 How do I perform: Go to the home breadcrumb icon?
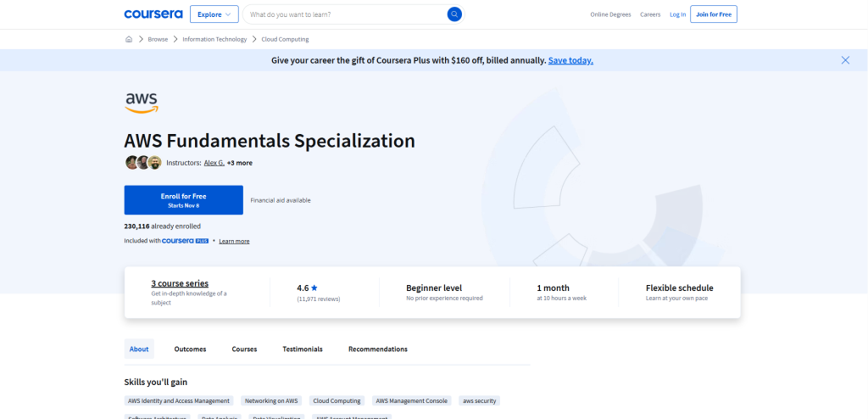[129, 39]
